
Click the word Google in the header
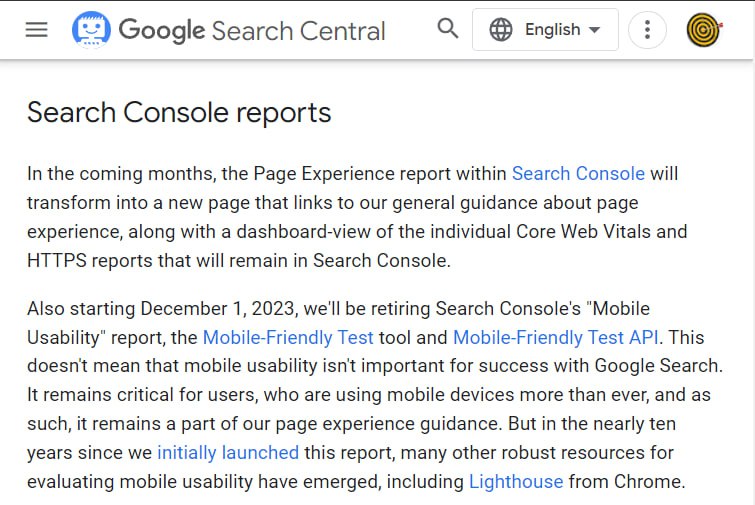162,31
